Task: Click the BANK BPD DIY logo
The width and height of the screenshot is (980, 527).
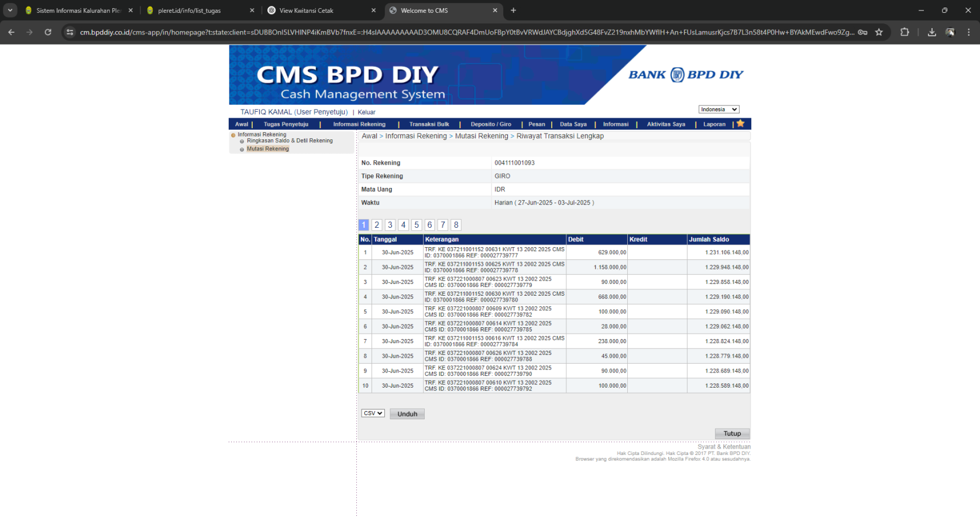Action: (x=686, y=74)
